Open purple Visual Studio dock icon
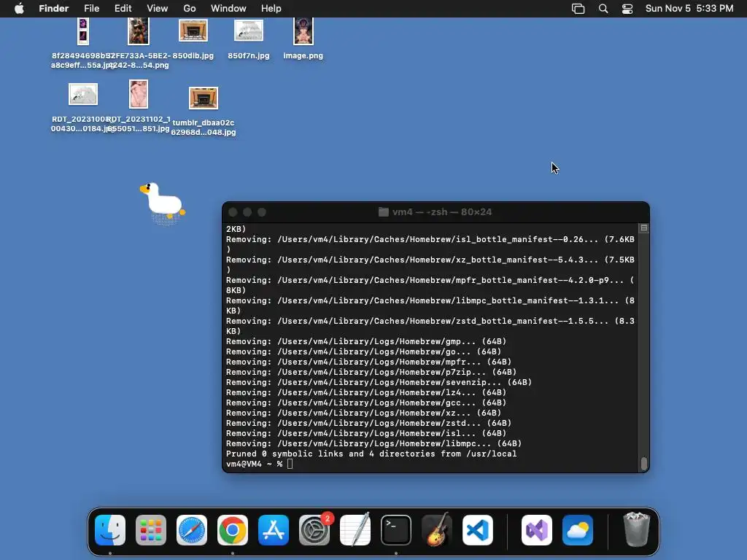Image resolution: width=747 pixels, height=560 pixels. (x=537, y=530)
